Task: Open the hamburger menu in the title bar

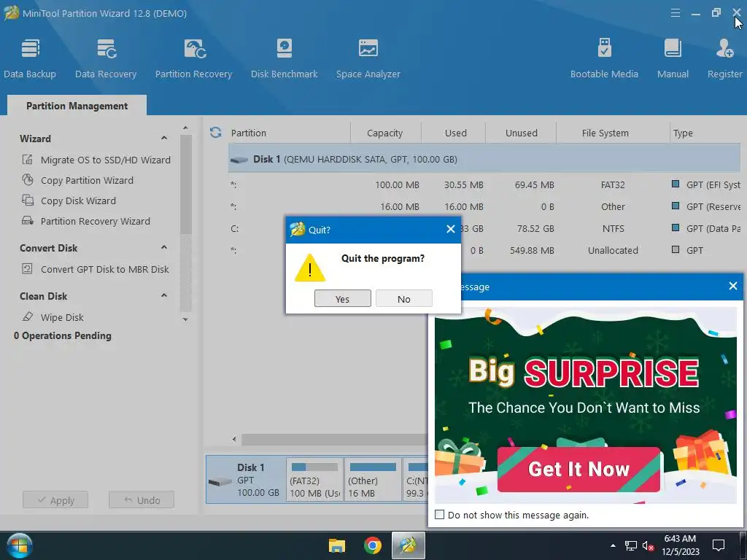Action: (675, 13)
